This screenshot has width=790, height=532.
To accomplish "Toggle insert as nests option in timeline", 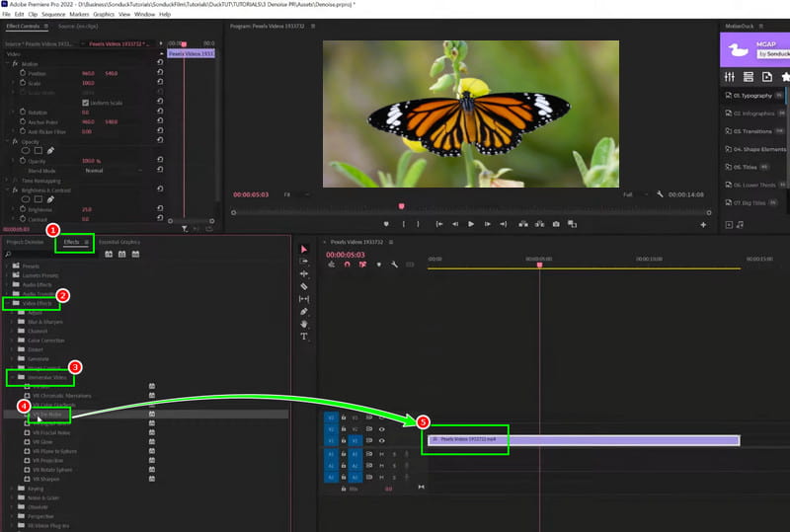I will 331,265.
